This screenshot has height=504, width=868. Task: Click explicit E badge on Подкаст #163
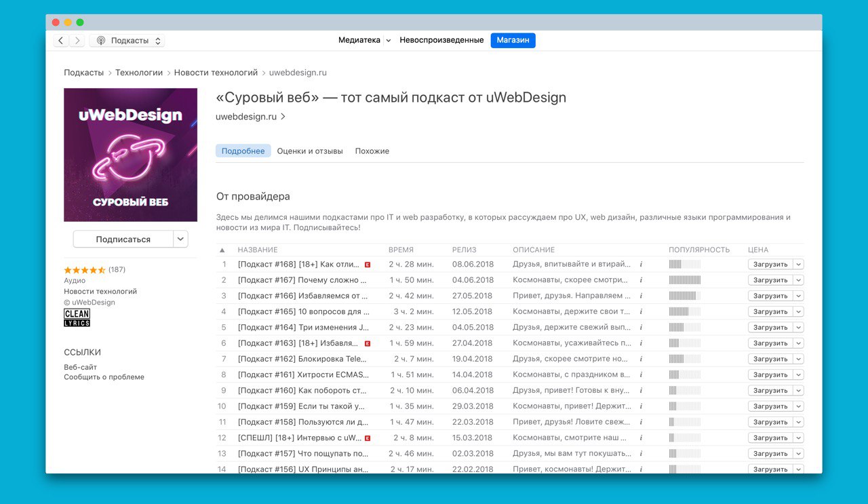click(x=368, y=343)
